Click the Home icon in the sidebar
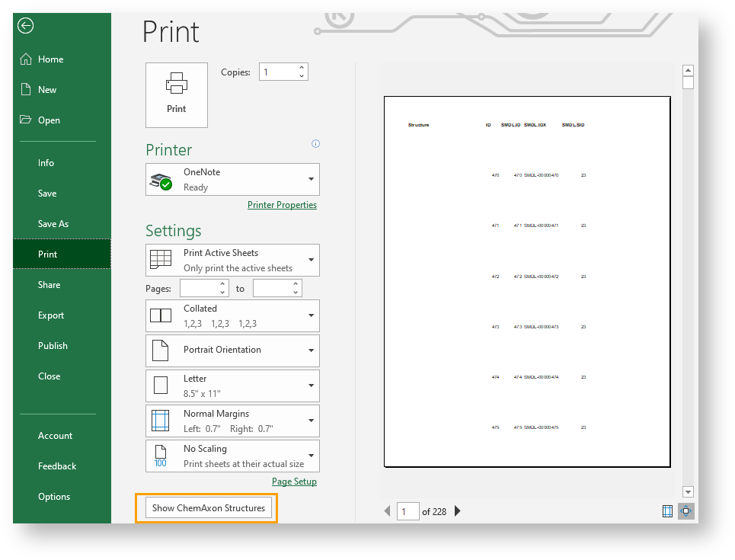Viewport: 735px width, 560px height. (25, 59)
